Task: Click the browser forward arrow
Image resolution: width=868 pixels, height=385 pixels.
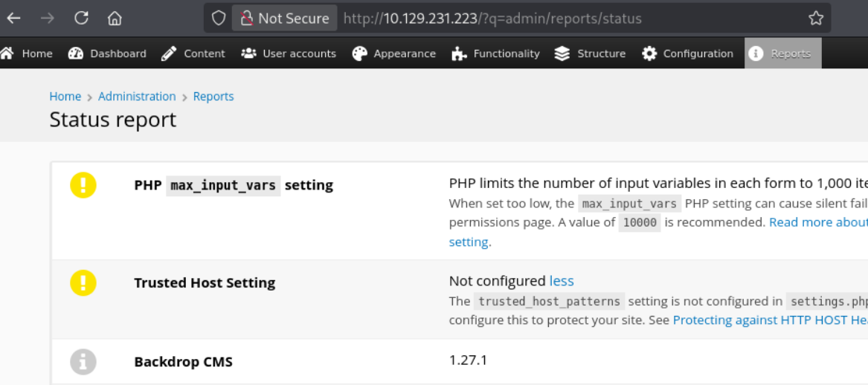Action: coord(48,19)
